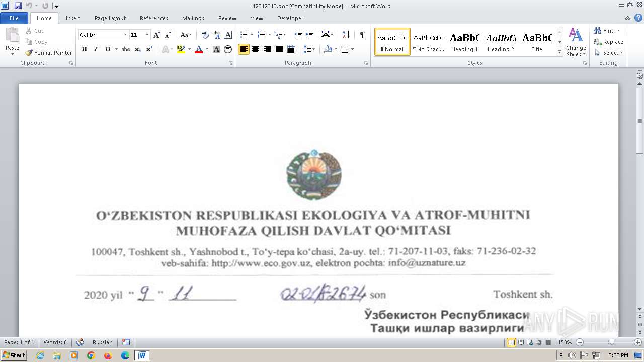Screen dimensions: 644x362
Task: Toggle Superscript formatting
Action: (x=149, y=49)
